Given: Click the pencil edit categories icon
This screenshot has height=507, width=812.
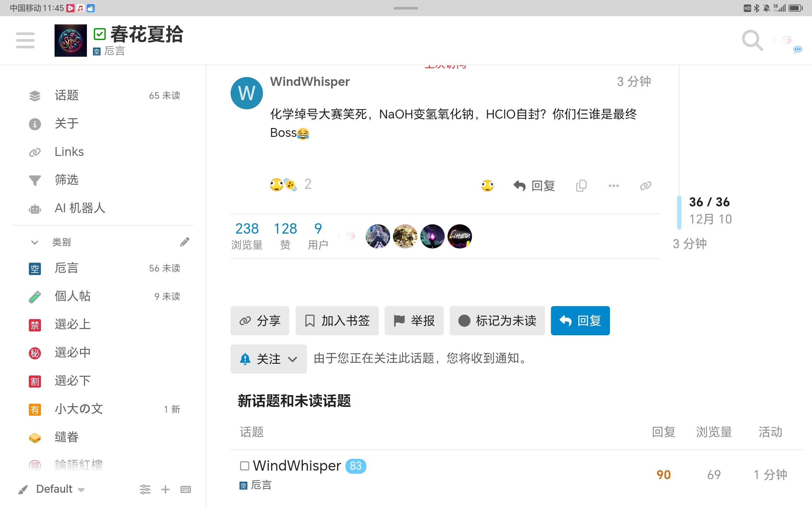Looking at the screenshot, I should pyautogui.click(x=185, y=242).
